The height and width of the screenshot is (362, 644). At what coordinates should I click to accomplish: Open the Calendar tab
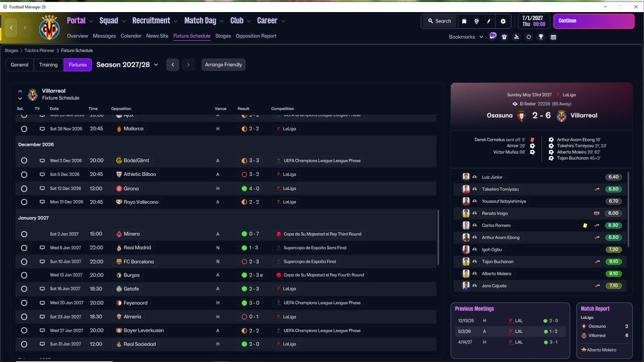click(131, 36)
